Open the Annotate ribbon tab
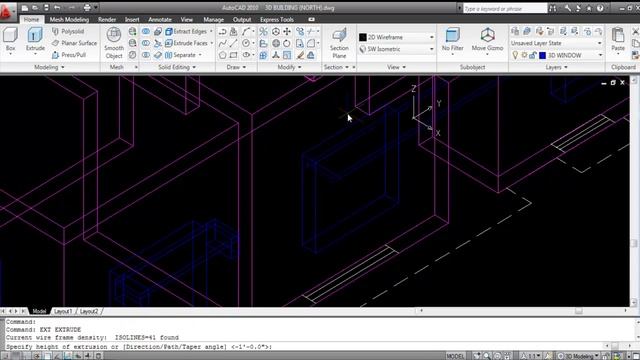 click(x=160, y=19)
